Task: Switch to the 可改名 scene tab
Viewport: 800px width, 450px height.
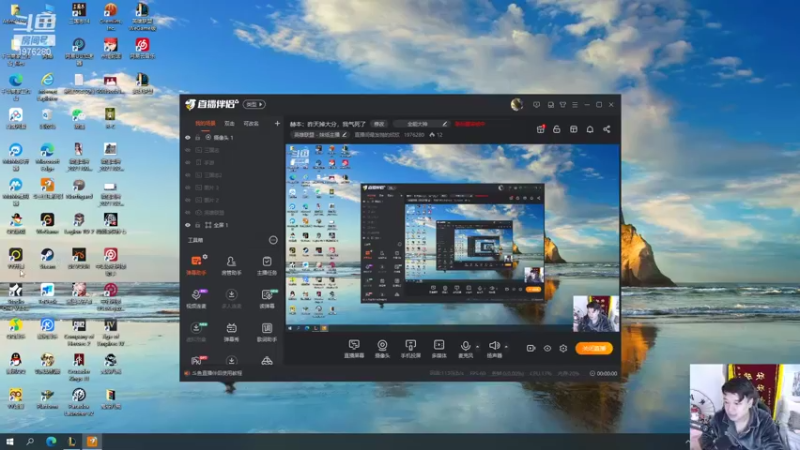Action: pos(251,123)
